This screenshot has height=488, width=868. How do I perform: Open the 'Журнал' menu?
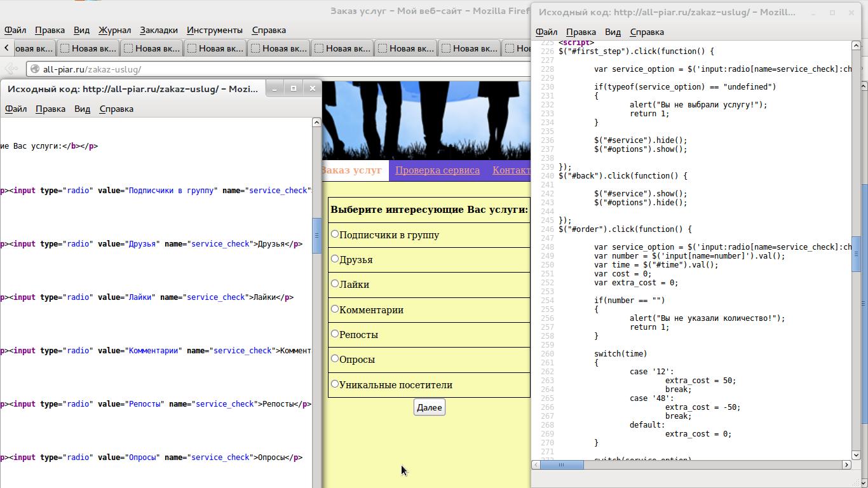tap(114, 30)
